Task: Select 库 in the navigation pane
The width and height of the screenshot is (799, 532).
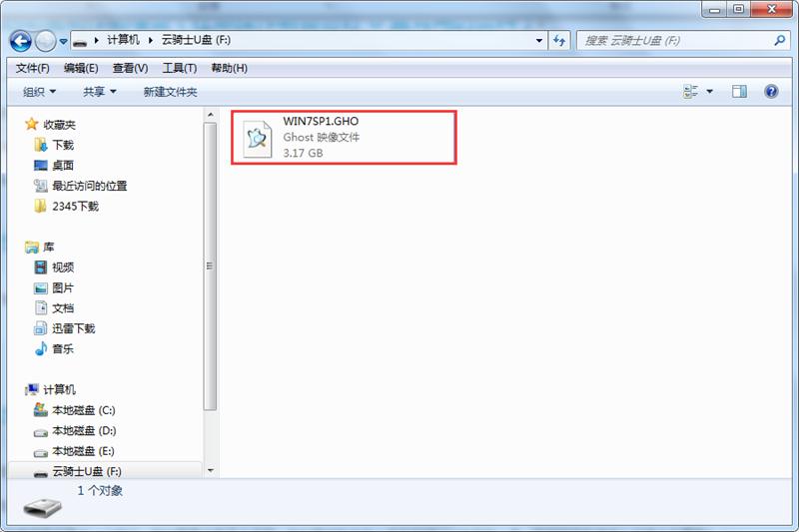Action: coord(48,247)
